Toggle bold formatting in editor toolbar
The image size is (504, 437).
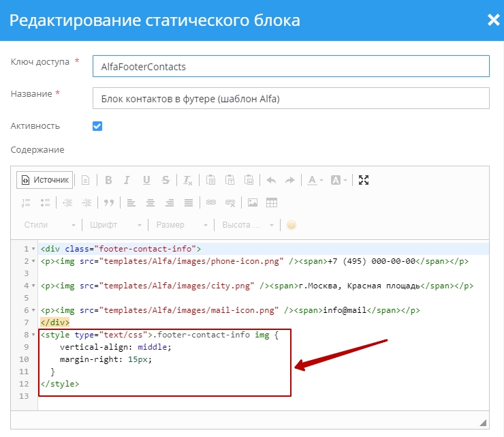[108, 180]
